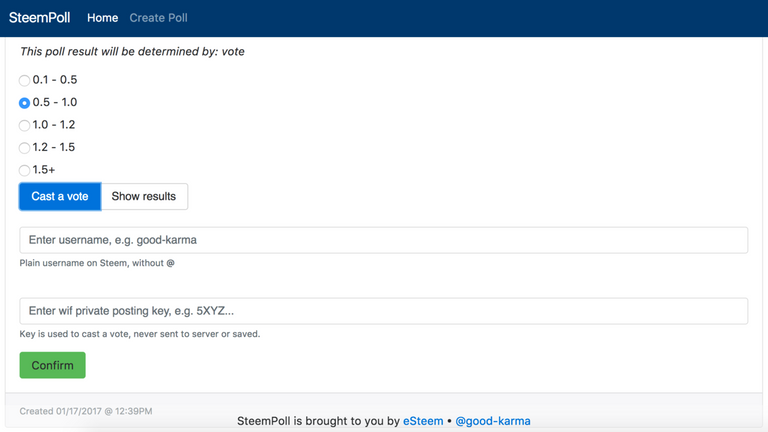768x432 pixels.
Task: Pick the 1.2 - 1.5 radio option
Action: (x=24, y=148)
